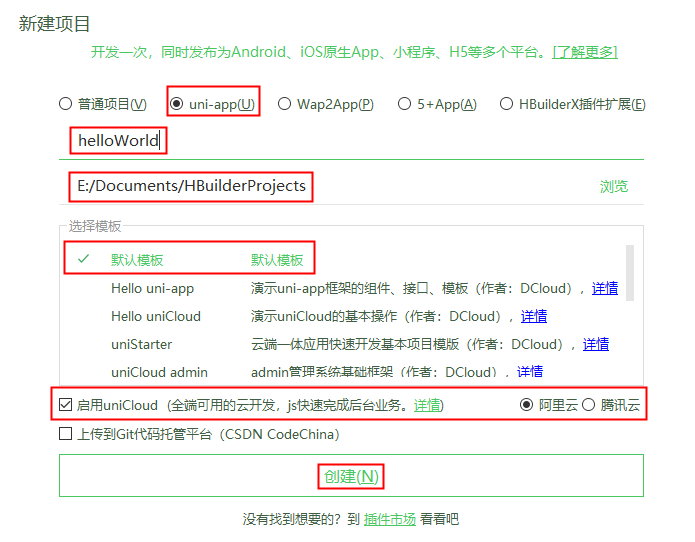Screen dimensions: 695x542
Task: Select the uniCloud admin template
Action: 159,372
